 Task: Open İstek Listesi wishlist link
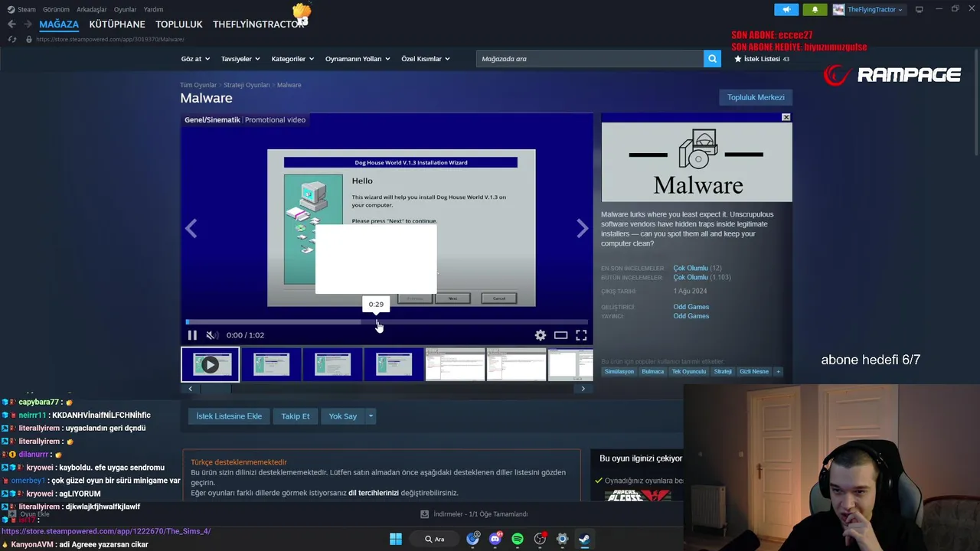click(x=761, y=59)
